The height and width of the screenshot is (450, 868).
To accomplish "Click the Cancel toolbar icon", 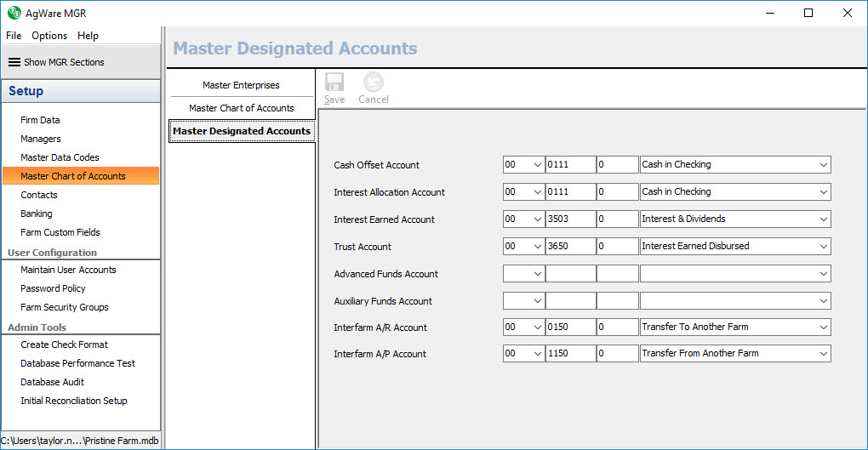I will coord(373,83).
